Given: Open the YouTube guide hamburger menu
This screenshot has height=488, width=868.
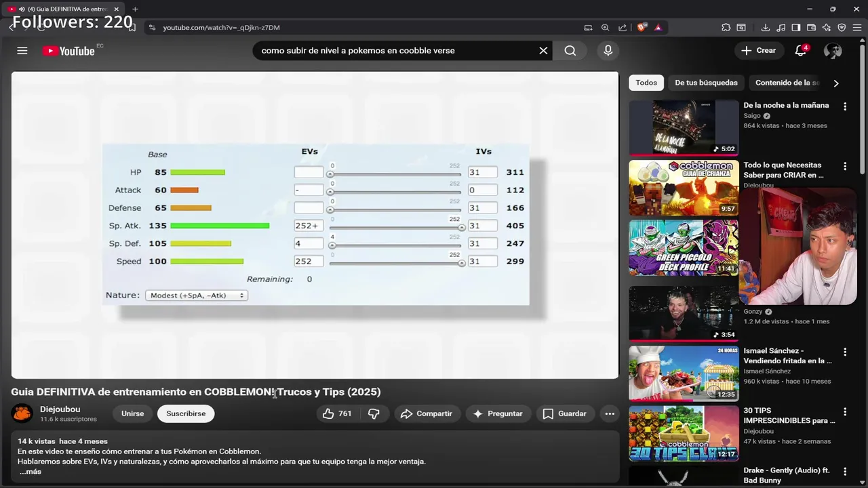Looking at the screenshot, I should point(22,51).
